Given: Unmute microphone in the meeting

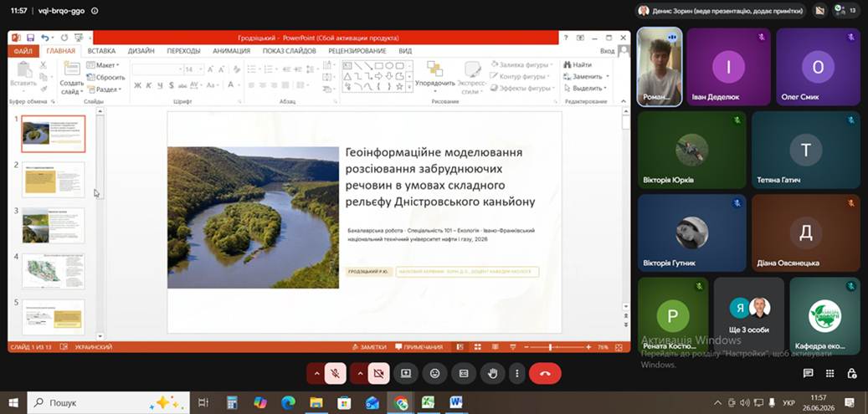Looking at the screenshot, I should click(334, 374).
